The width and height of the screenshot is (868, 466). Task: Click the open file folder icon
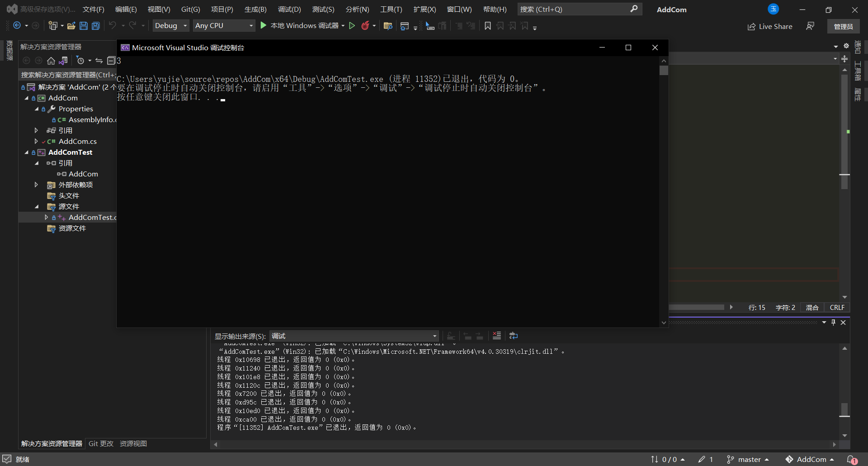(71, 26)
